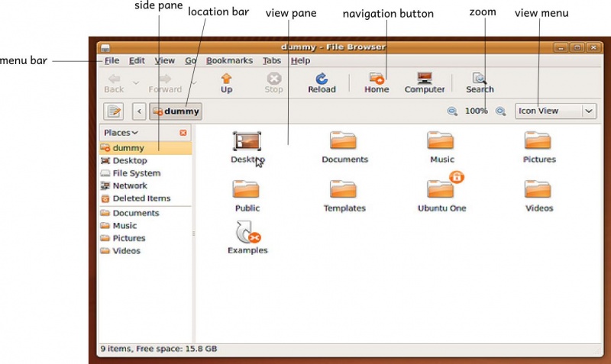Screen dimensions: 611x364
Task: Select File System in the side pane
Action: point(136,173)
